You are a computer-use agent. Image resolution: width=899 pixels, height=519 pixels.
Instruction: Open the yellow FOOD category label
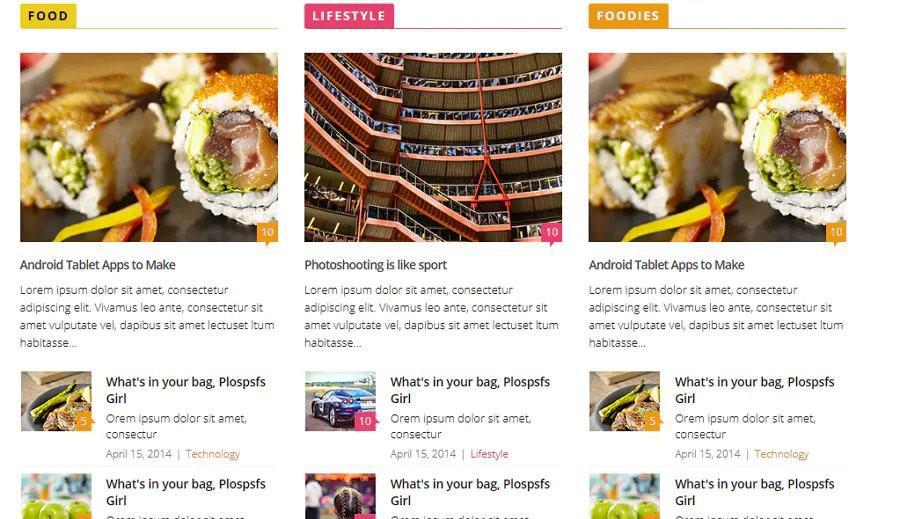tap(48, 16)
